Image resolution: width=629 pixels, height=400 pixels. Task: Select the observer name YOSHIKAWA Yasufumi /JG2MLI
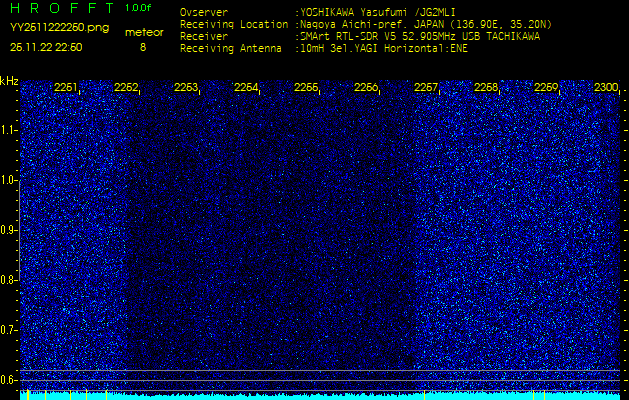[377, 13]
